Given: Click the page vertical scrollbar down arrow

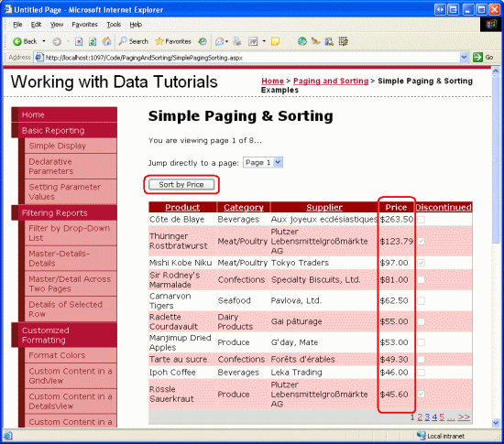Looking at the screenshot, I should click(496, 423).
